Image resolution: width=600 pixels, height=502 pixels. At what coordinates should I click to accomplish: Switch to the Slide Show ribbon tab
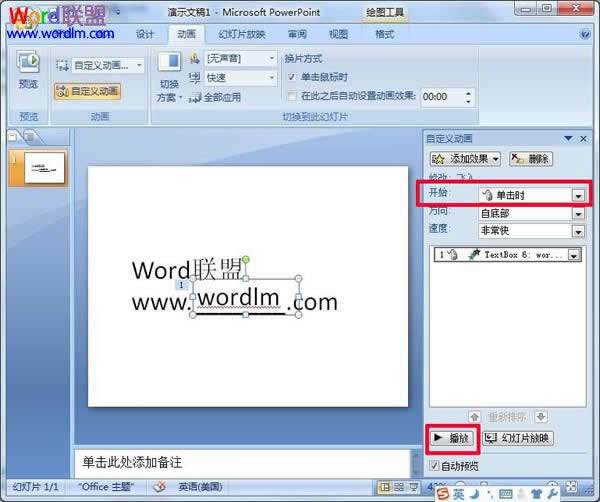point(241,34)
